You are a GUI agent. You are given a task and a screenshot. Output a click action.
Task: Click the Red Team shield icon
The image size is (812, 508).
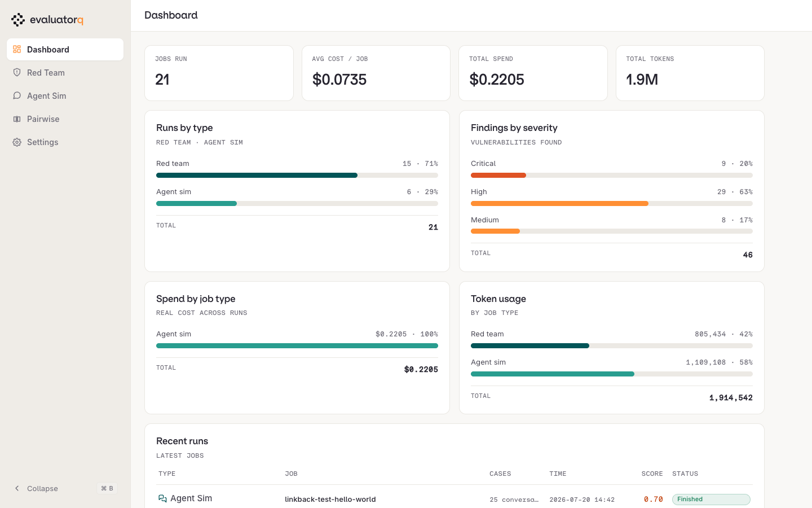[x=17, y=73]
